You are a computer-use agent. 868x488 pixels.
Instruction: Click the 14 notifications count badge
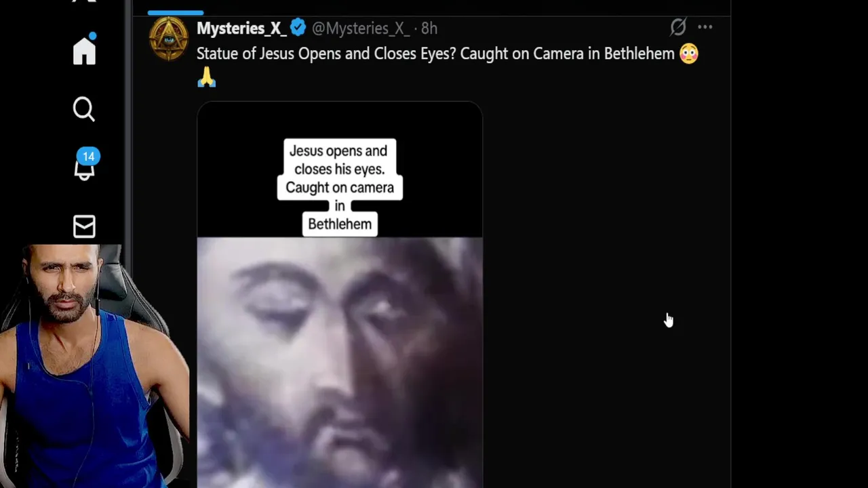click(88, 157)
